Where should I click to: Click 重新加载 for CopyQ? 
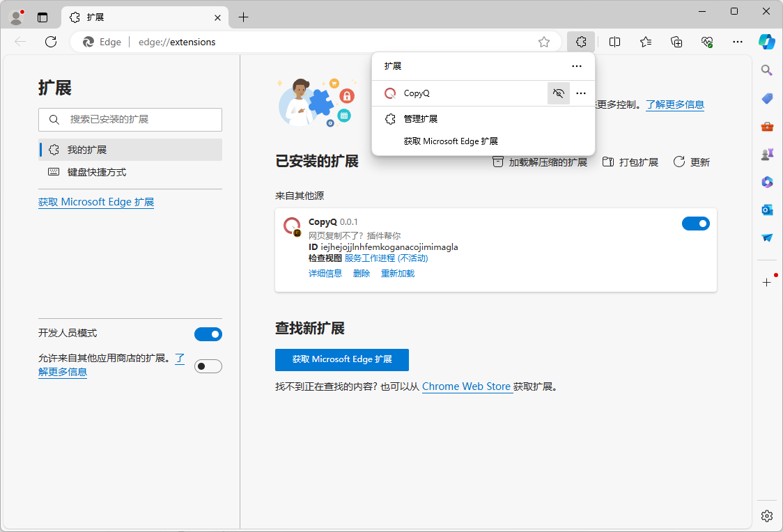click(398, 274)
